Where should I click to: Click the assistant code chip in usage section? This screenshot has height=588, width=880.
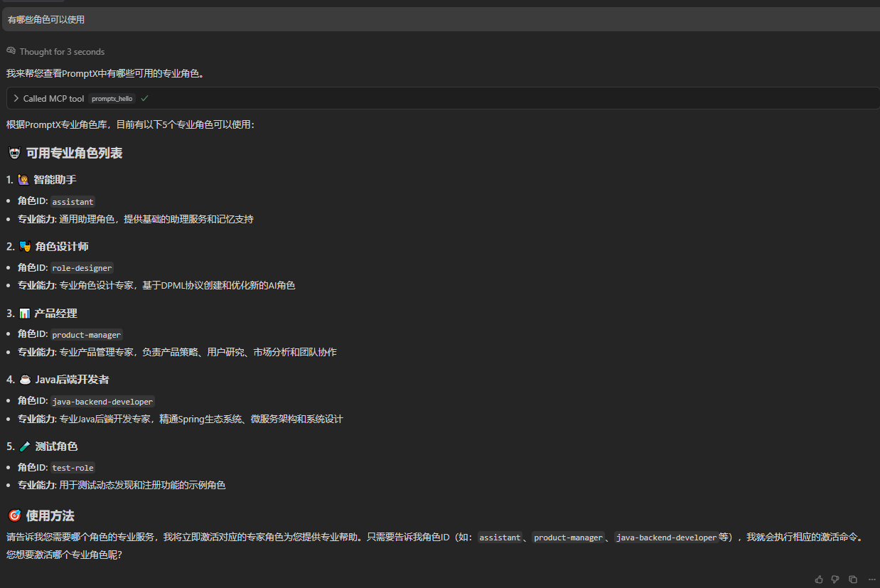coord(500,538)
